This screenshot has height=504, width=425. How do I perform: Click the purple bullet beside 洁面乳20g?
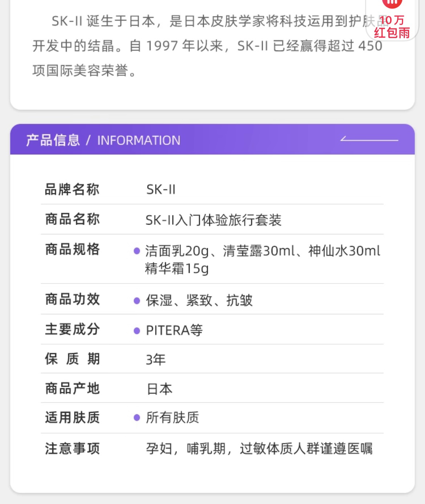click(137, 251)
